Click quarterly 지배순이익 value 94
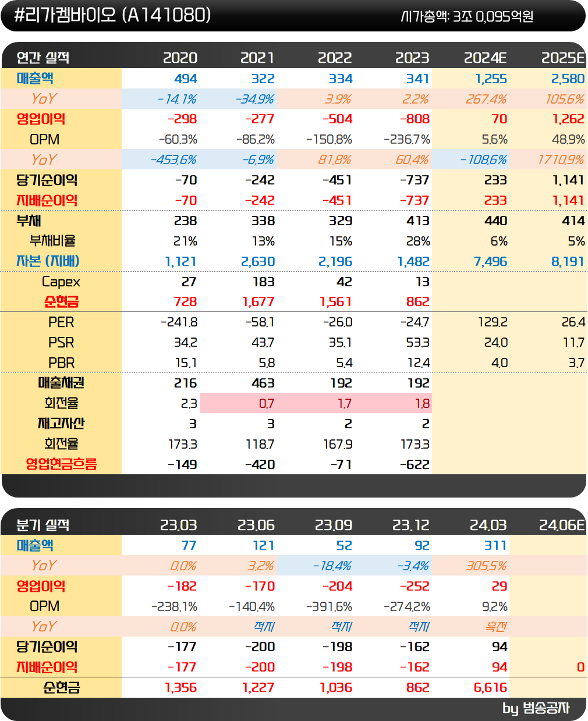The width and height of the screenshot is (588, 721). click(x=500, y=667)
